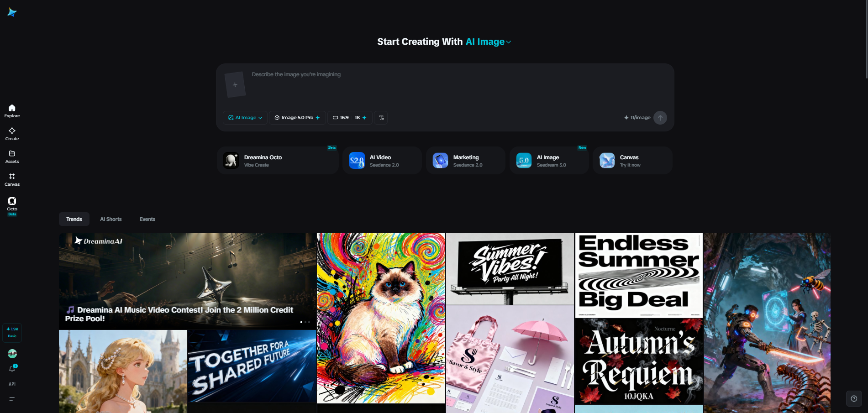Open the Dreamina Octo Vibe Create card
This screenshot has width=868, height=413.
pos(278,161)
